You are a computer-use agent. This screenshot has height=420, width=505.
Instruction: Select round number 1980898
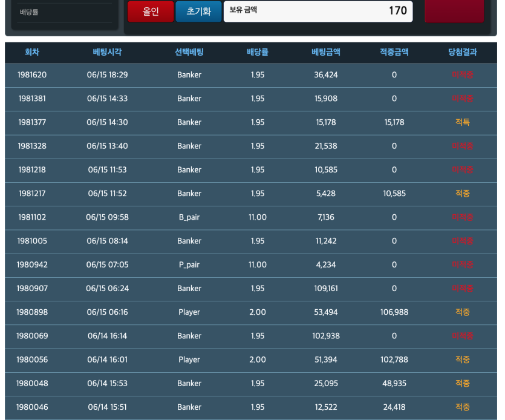(x=32, y=312)
